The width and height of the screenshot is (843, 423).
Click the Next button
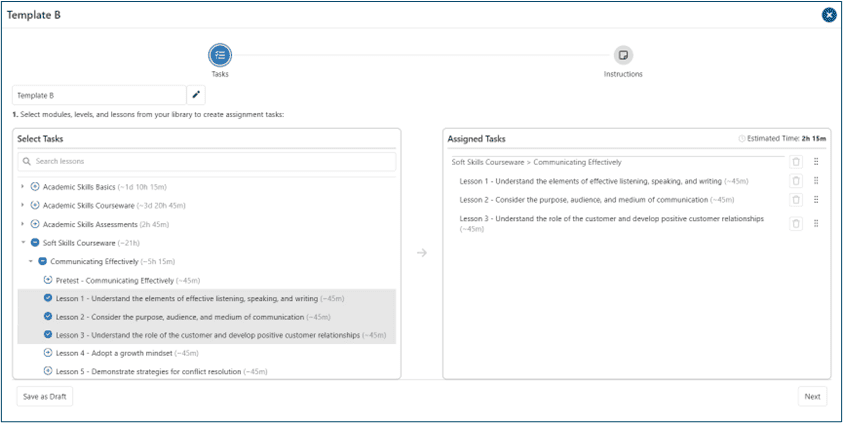click(812, 397)
